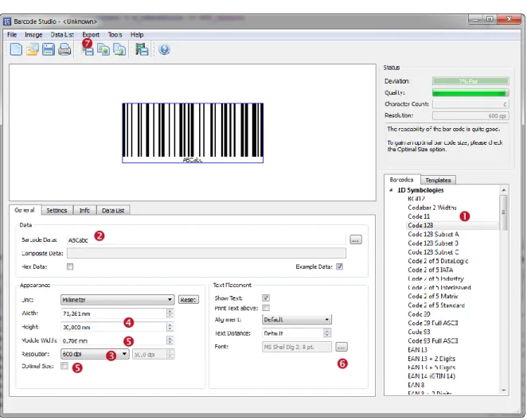The width and height of the screenshot is (527, 420).
Task: Select EAN 14 (GTIN 14) symbology
Action: point(431,376)
